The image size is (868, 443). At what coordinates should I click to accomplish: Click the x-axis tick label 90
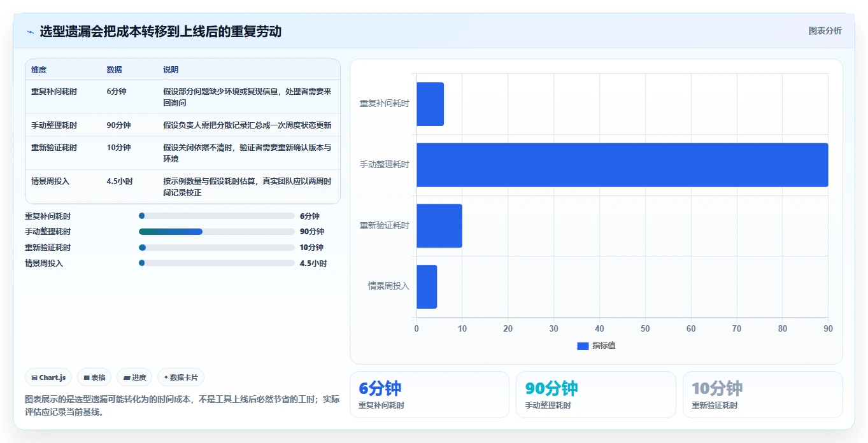click(x=828, y=329)
